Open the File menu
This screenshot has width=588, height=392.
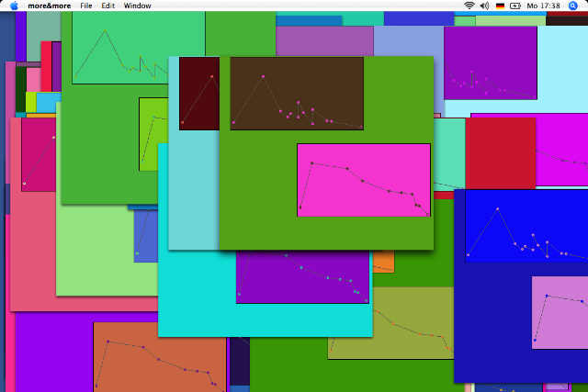[x=85, y=6]
